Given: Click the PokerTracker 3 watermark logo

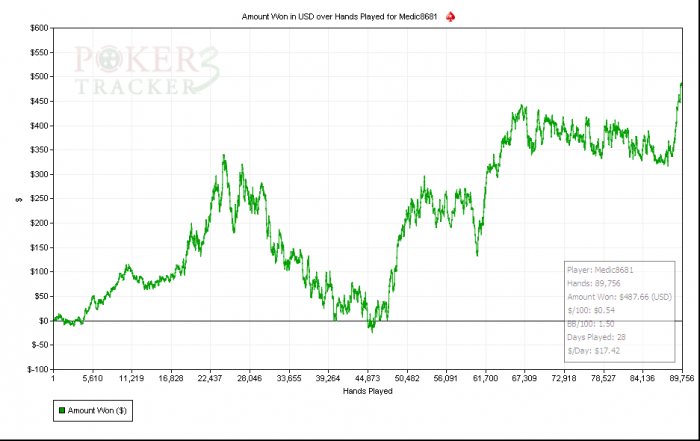Looking at the screenshot, I should pos(147,70).
